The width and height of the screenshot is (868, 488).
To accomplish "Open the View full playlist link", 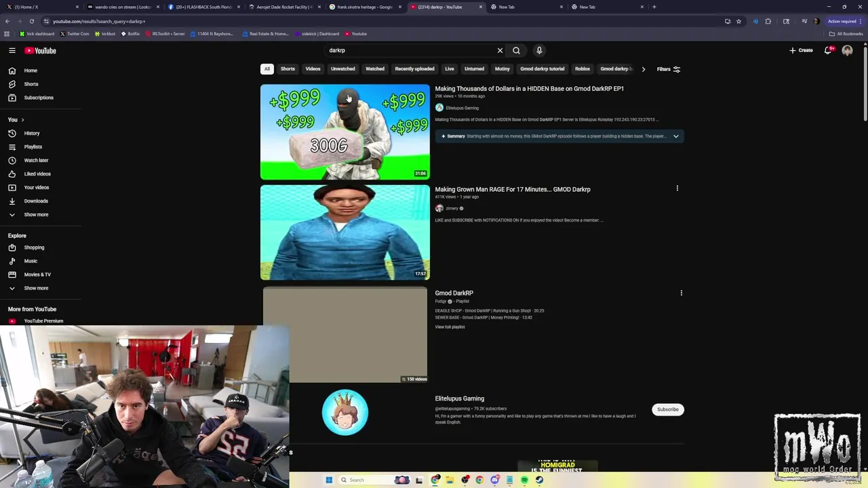I will coord(450,327).
